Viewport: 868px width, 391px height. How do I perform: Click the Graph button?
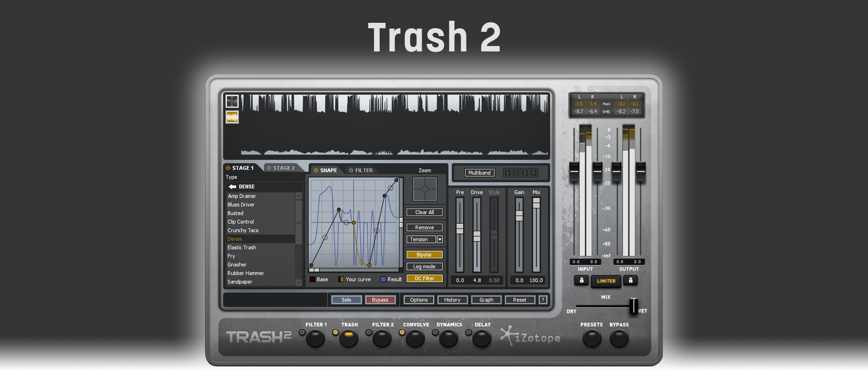(486, 300)
